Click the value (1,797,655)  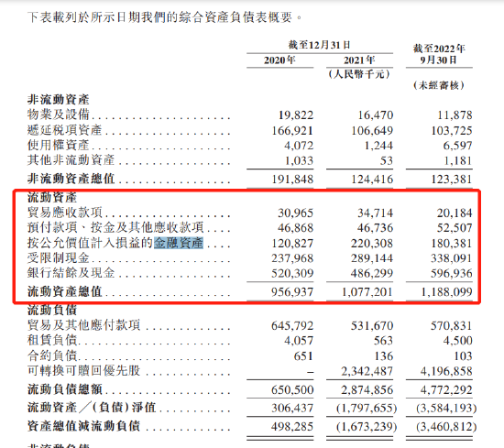[367, 409]
